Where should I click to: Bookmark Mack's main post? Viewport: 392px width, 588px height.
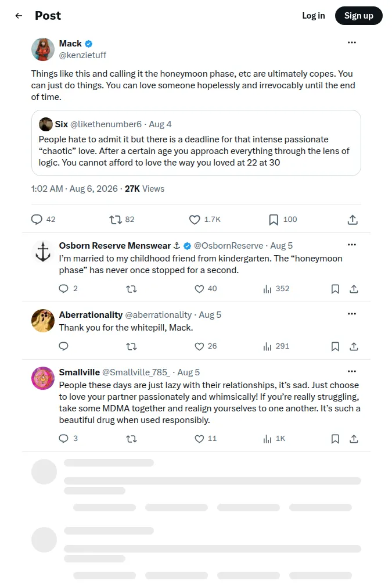[x=274, y=220]
